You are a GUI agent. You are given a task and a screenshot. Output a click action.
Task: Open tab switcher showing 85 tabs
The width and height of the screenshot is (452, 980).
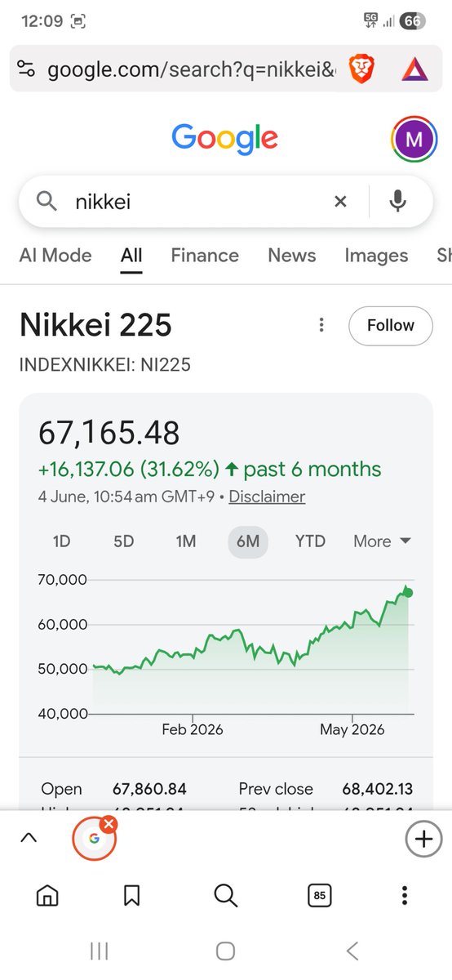tap(320, 896)
